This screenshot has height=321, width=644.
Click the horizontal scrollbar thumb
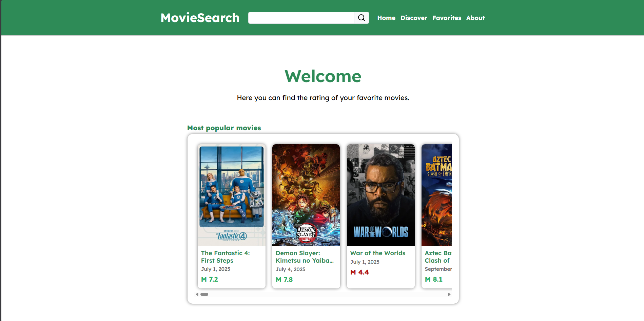click(204, 294)
